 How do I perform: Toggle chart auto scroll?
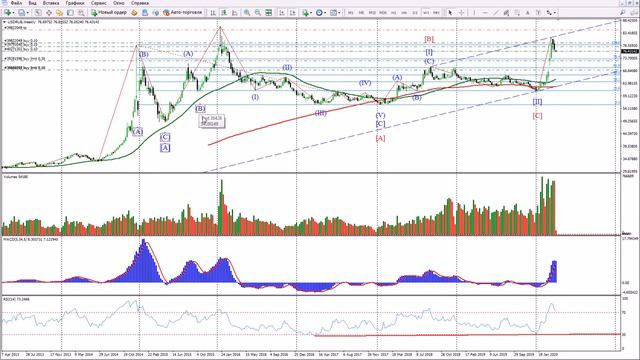tap(282, 13)
